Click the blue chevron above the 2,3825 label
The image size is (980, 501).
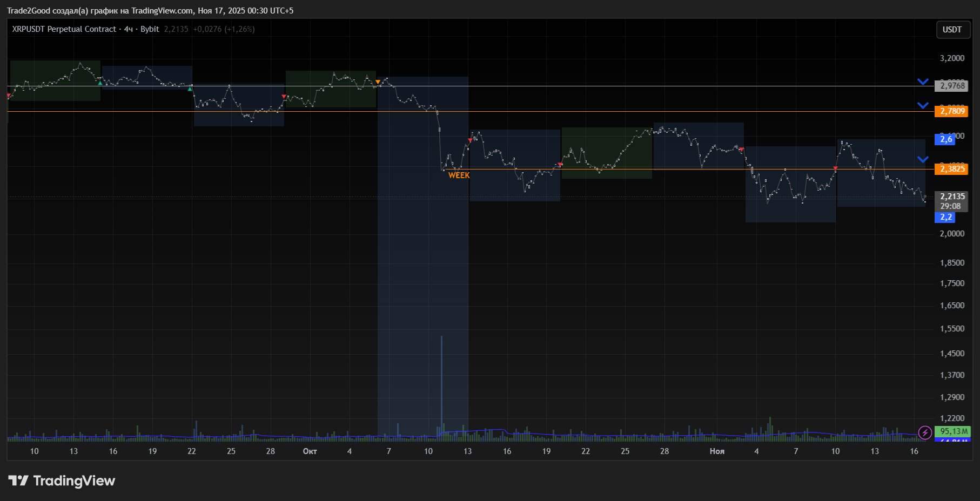[923, 159]
